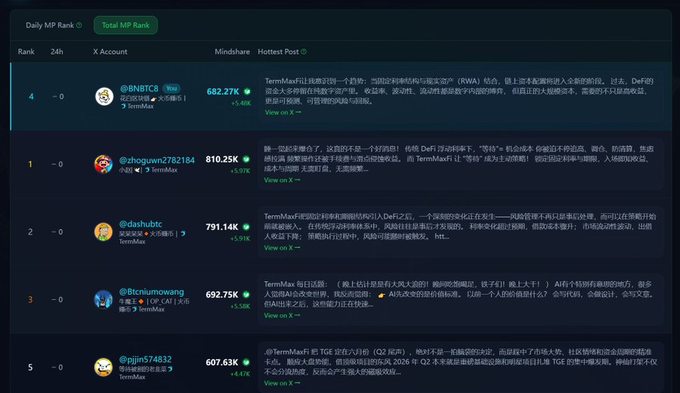This screenshot has height=393, width=680.
Task: Click the hottest post text of @BNBTC8
Action: [459, 91]
